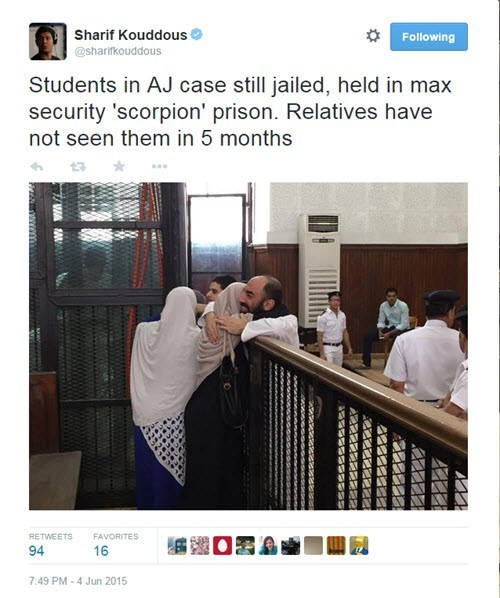Click the pink patterned avatar

pyautogui.click(x=200, y=545)
